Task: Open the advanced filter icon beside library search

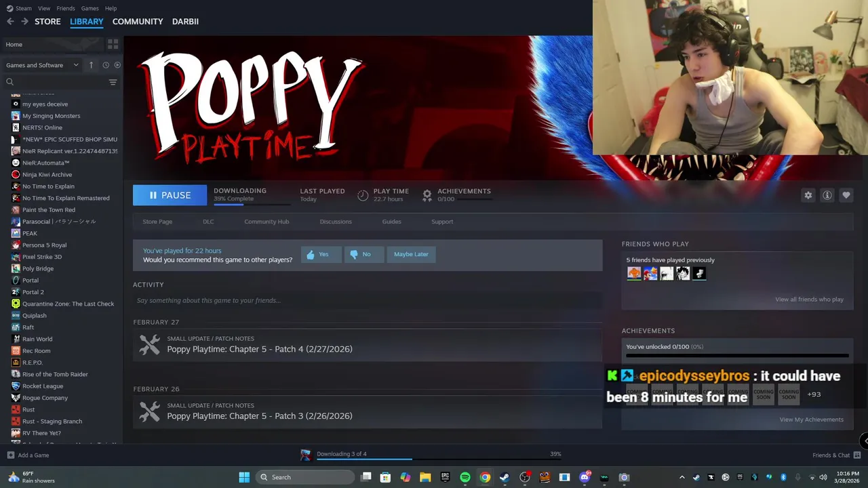Action: click(x=113, y=82)
